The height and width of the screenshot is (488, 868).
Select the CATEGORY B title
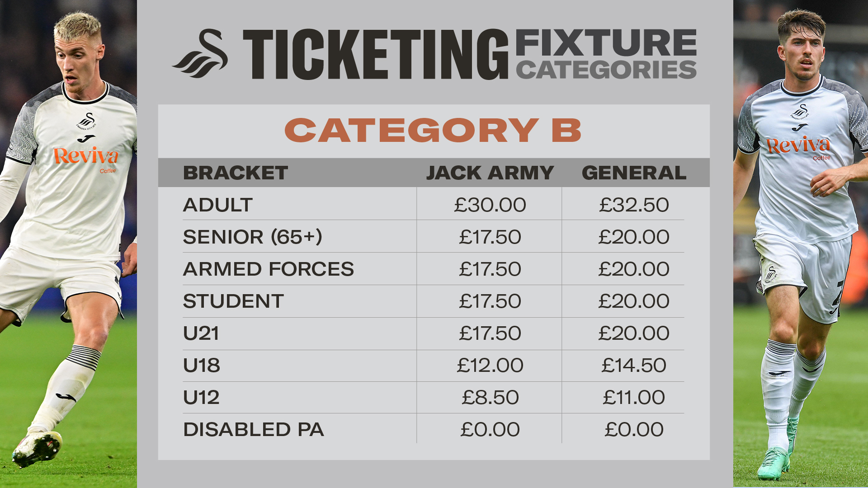tap(433, 131)
